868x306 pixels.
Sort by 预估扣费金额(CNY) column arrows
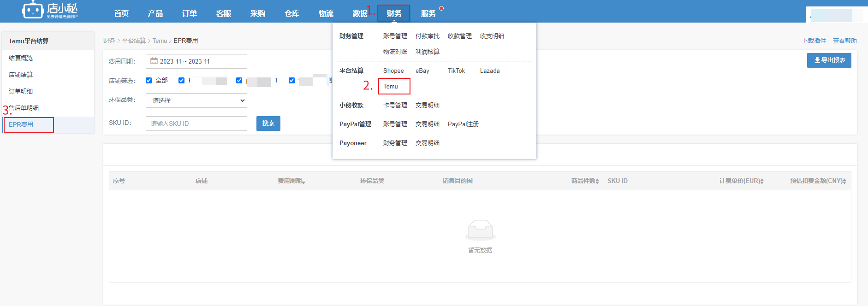[x=844, y=182]
